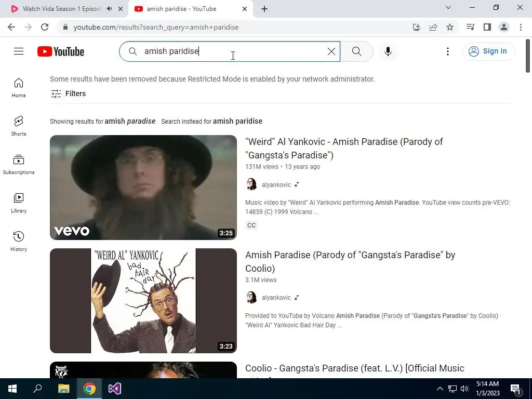The width and height of the screenshot is (532, 399).
Task: Show hidden system tray icons
Action: pos(440,389)
